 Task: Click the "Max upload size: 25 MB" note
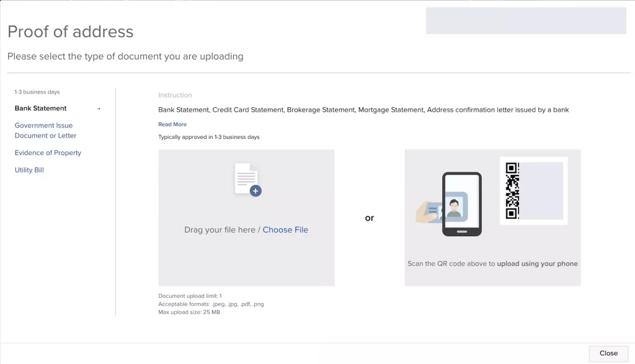pyautogui.click(x=189, y=312)
